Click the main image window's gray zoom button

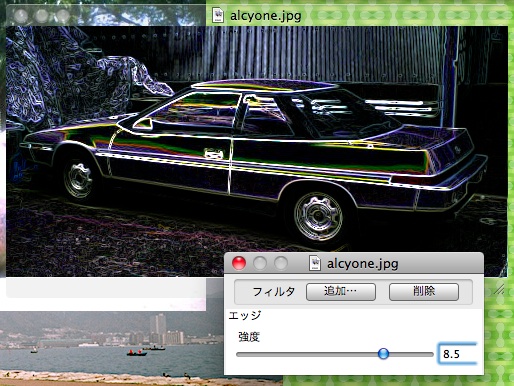tap(62, 15)
